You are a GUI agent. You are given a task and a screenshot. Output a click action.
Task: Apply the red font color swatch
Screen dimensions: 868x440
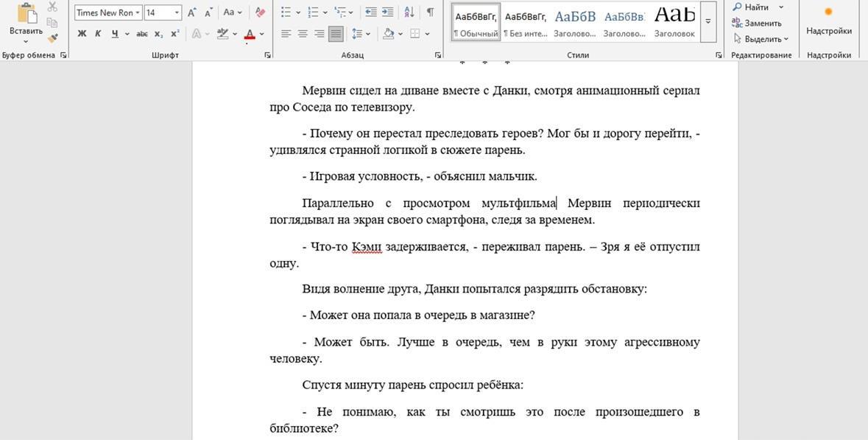click(250, 34)
